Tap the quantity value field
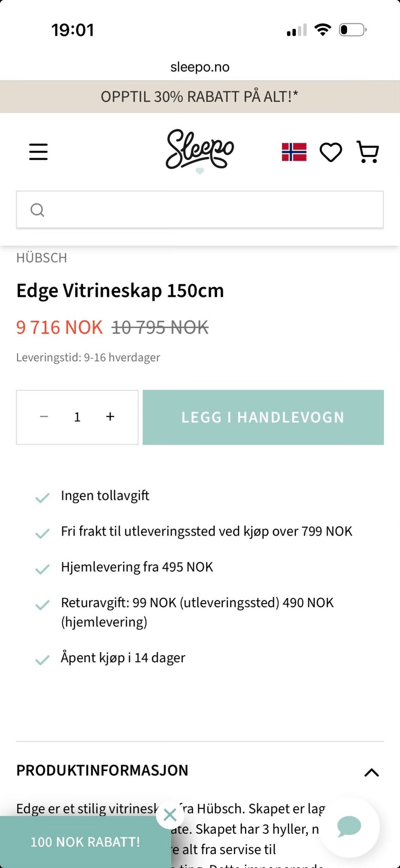This screenshot has width=400, height=868. (x=77, y=417)
